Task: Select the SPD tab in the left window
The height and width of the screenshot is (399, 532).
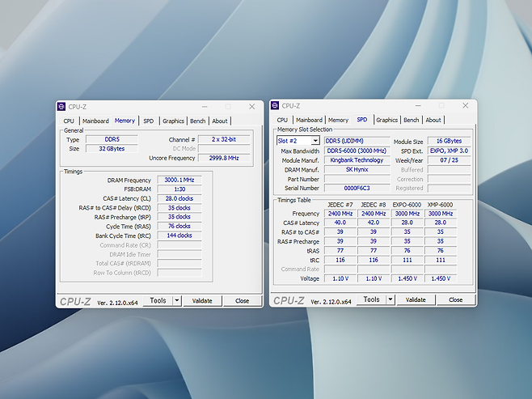Action: pyautogui.click(x=149, y=121)
